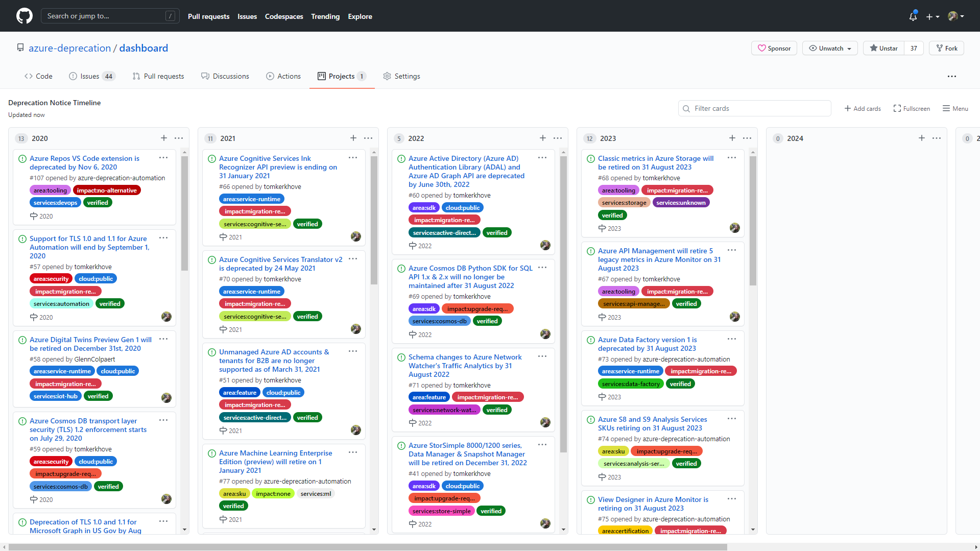Open azure-deprecation organization link
The image size is (980, 551).
pyautogui.click(x=69, y=48)
